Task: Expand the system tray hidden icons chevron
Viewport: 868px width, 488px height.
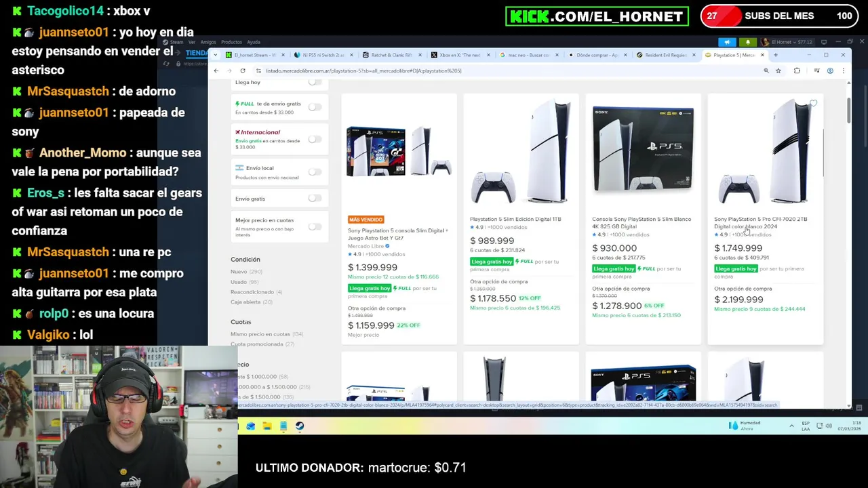Action: coord(791,426)
